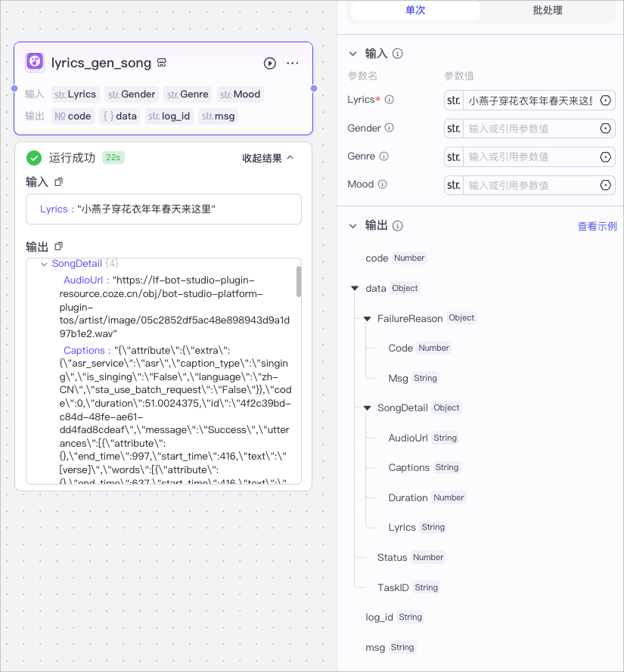Collapse the SongDetail Object schema node

367,408
